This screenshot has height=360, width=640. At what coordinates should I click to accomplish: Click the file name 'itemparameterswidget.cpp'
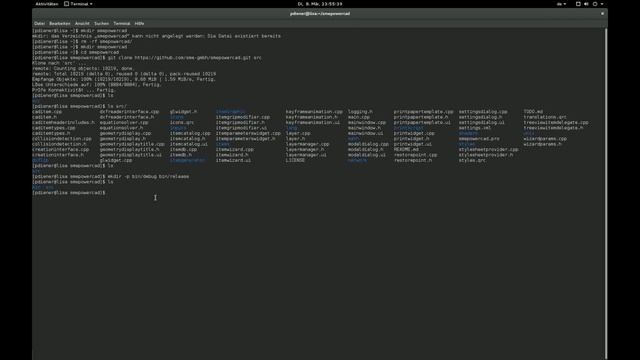pyautogui.click(x=248, y=133)
